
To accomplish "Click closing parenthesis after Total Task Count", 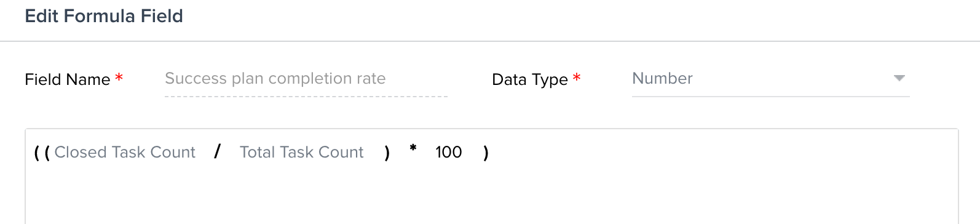I will [387, 153].
